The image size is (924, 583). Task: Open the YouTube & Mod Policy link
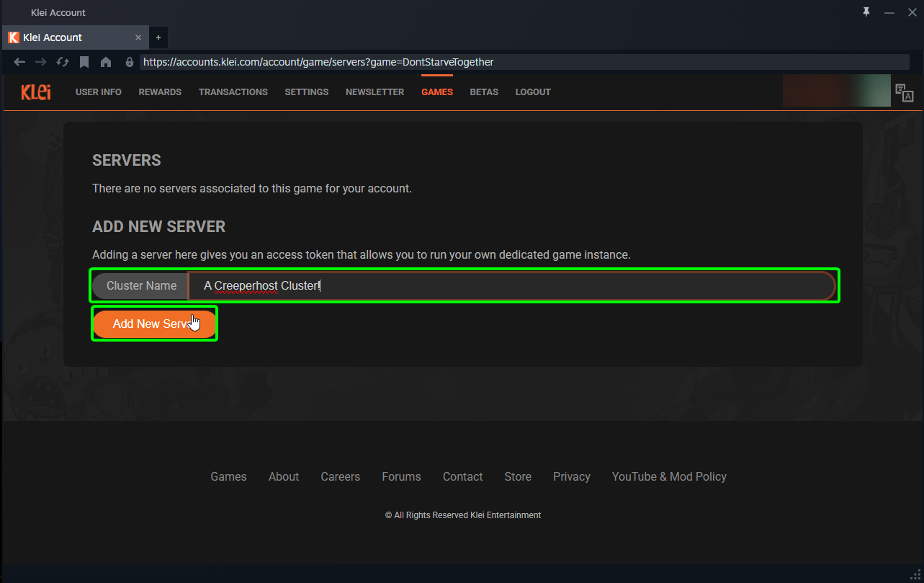click(668, 476)
